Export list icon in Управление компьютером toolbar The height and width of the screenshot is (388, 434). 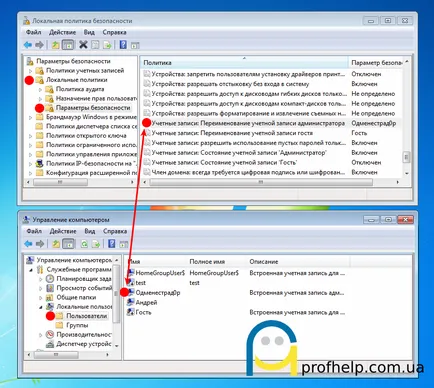[x=96, y=244]
